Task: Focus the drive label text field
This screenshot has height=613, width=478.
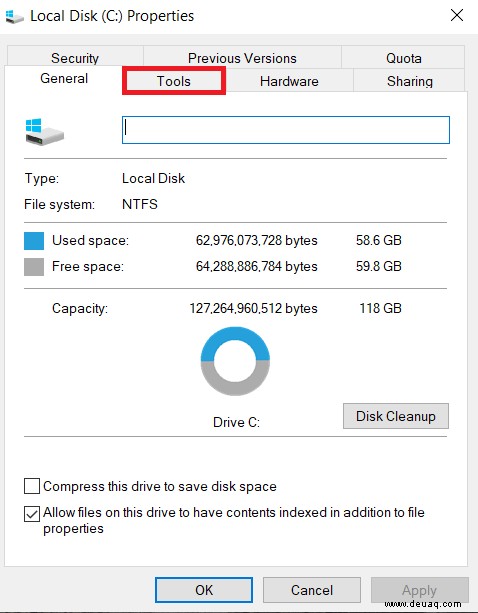Action: click(x=286, y=130)
